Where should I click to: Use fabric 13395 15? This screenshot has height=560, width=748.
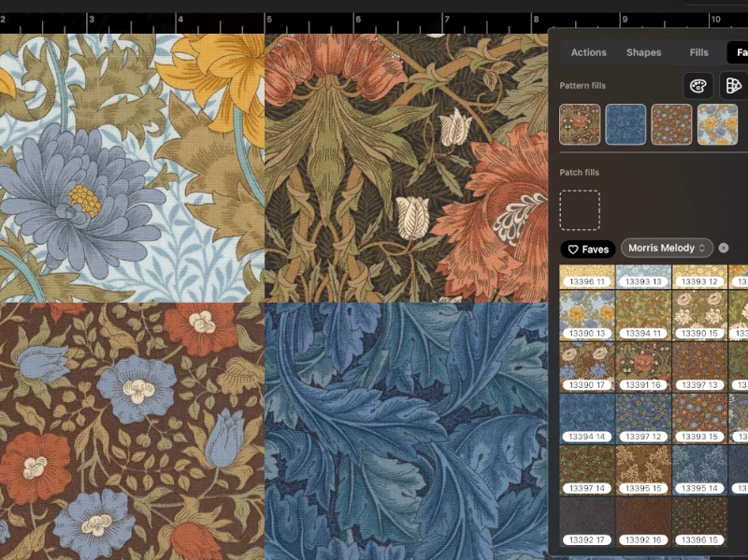[x=643, y=470]
